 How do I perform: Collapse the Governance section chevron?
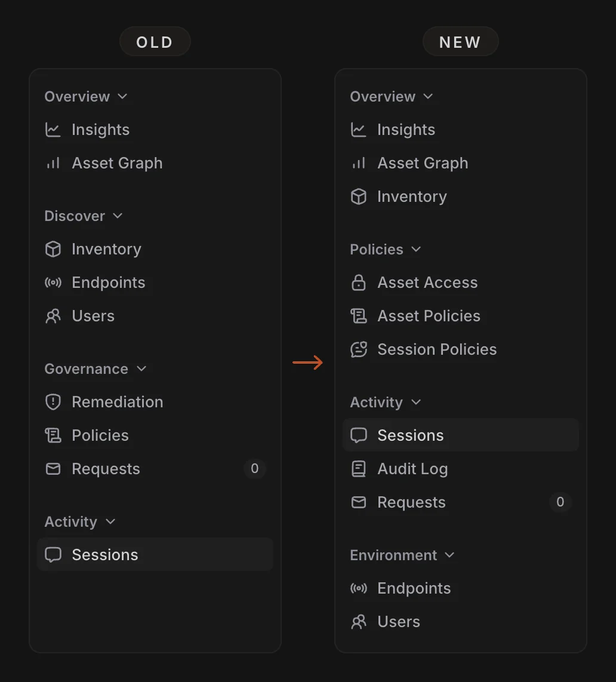click(x=141, y=369)
